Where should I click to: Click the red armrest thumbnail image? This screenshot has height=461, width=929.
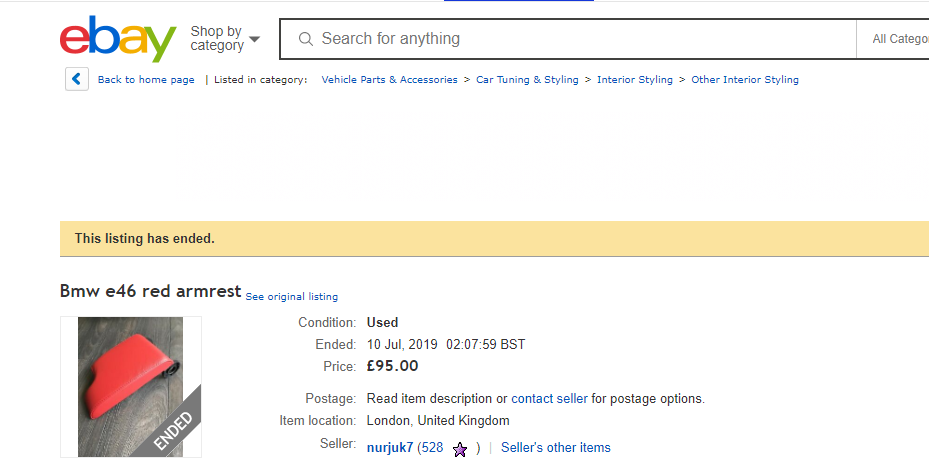131,386
